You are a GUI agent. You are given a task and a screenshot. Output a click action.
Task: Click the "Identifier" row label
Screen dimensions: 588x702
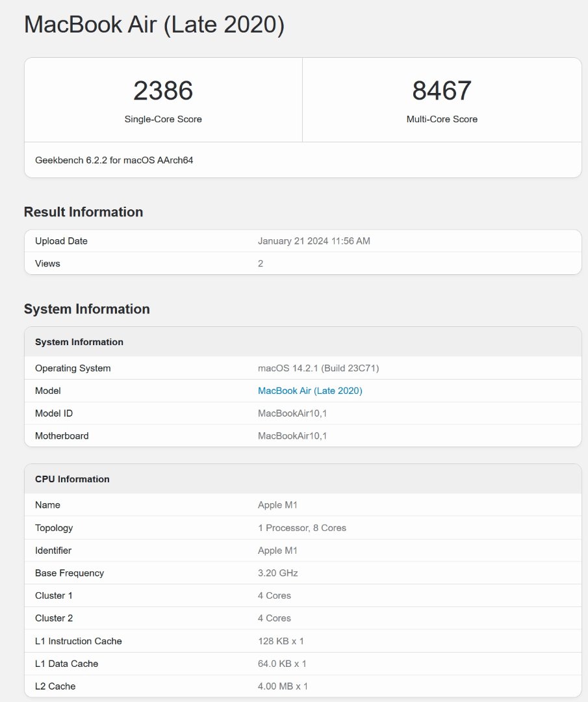(x=53, y=551)
